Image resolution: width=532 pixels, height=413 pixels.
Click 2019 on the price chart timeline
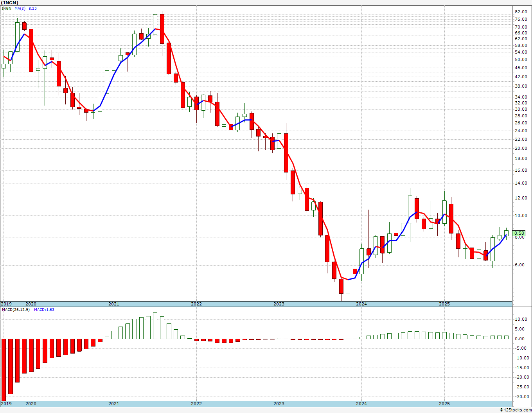click(x=6, y=304)
